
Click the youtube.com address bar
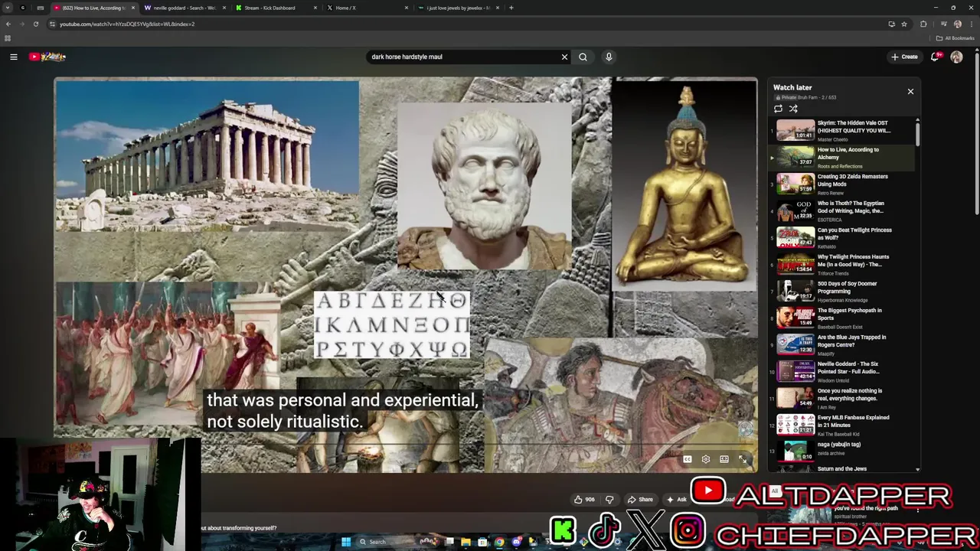[x=459, y=24]
